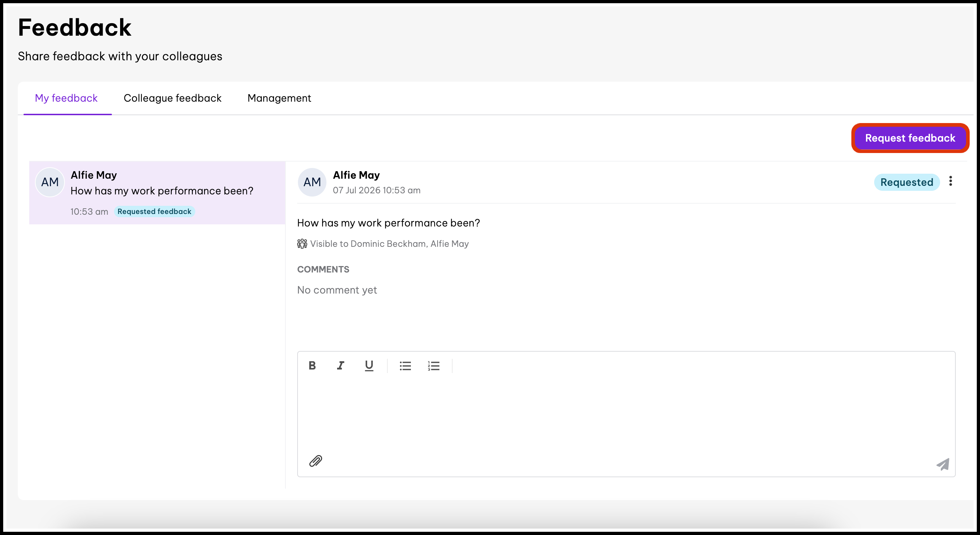Open the Colleague feedback tab
Viewport: 980px width, 535px height.
point(172,98)
